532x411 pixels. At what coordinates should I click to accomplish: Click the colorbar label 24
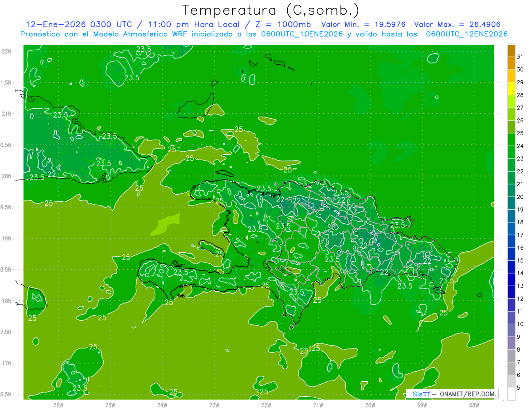(520, 146)
